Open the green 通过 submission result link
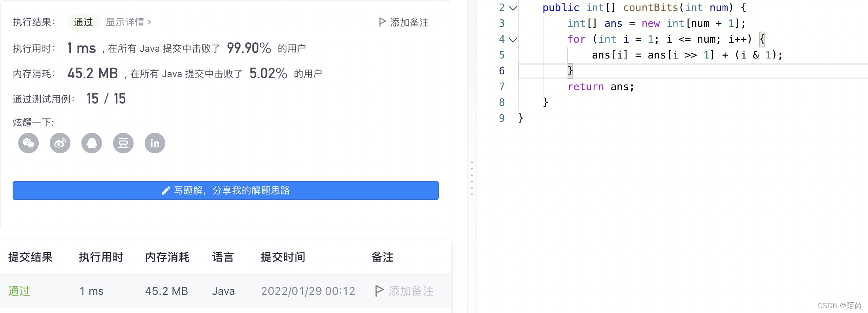The width and height of the screenshot is (868, 313). click(19, 291)
